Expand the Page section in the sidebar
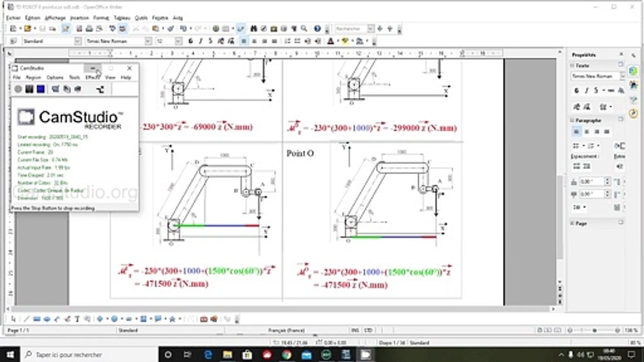644x362 pixels. 572,223
